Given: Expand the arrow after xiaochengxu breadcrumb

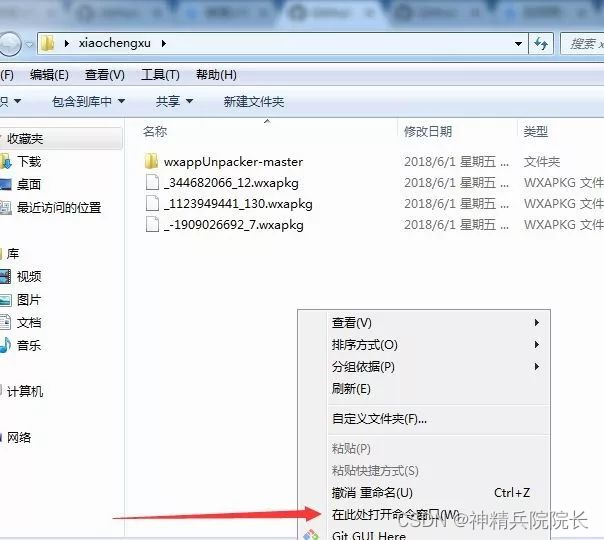Looking at the screenshot, I should pyautogui.click(x=164, y=44).
